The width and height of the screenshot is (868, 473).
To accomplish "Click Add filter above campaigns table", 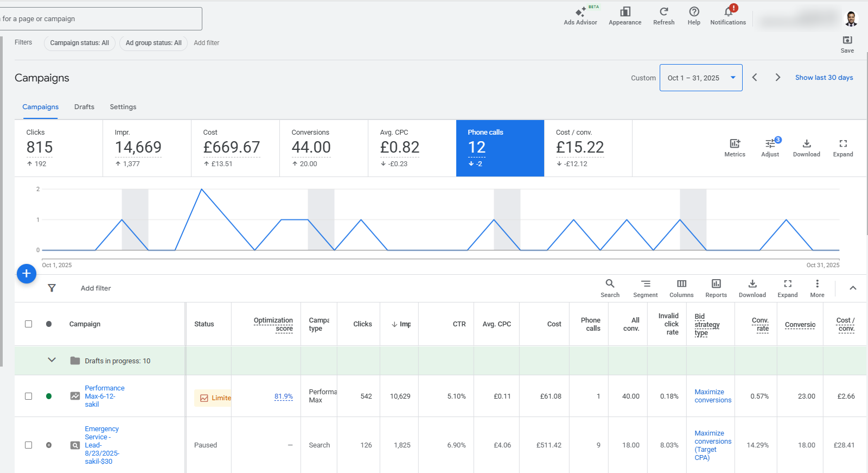I will click(95, 288).
